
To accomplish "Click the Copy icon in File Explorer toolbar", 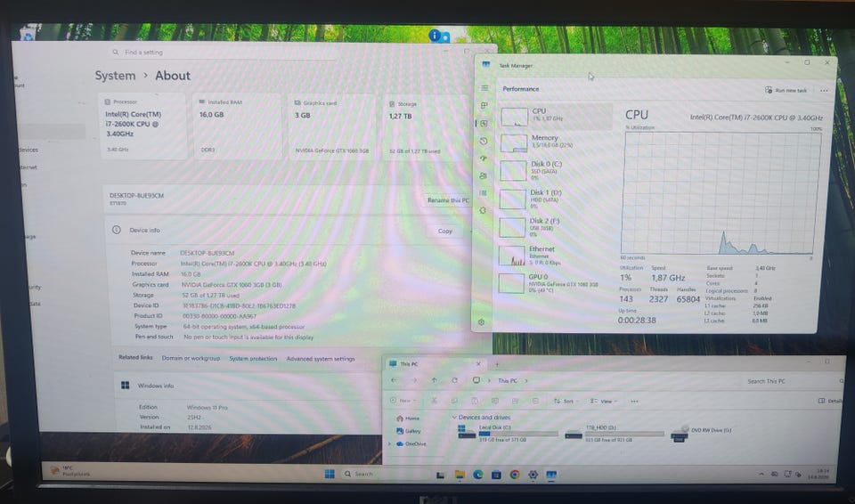I will [454, 401].
